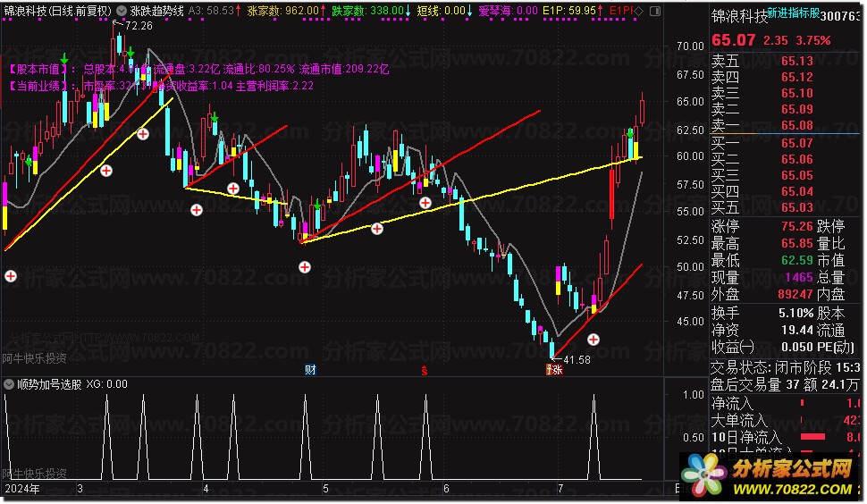The width and height of the screenshot is (867, 504).
Task: Click month 7 on the date axis
Action: pyautogui.click(x=560, y=489)
